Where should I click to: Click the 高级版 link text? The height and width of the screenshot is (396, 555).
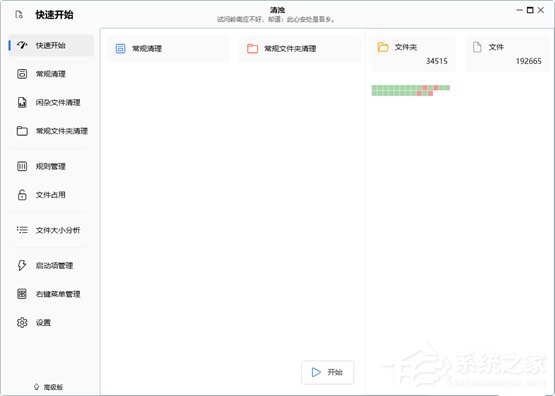tap(53, 387)
